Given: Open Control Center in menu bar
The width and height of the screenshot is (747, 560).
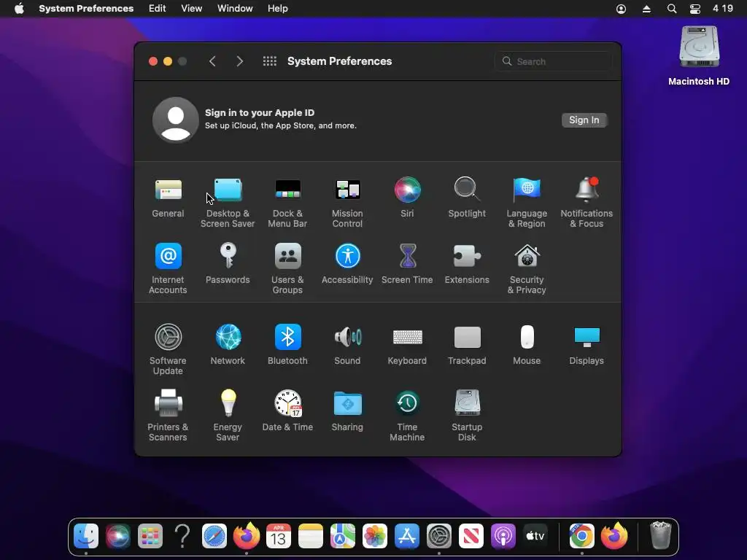Looking at the screenshot, I should click(x=695, y=9).
